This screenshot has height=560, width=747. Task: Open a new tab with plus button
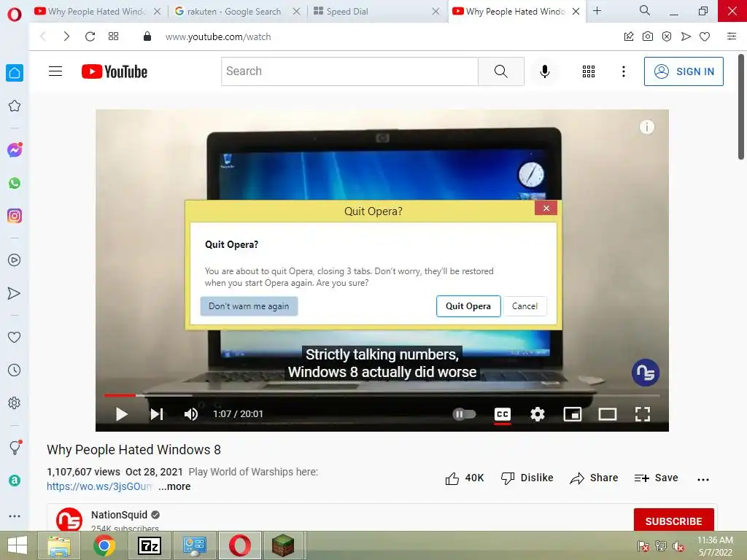pos(597,10)
